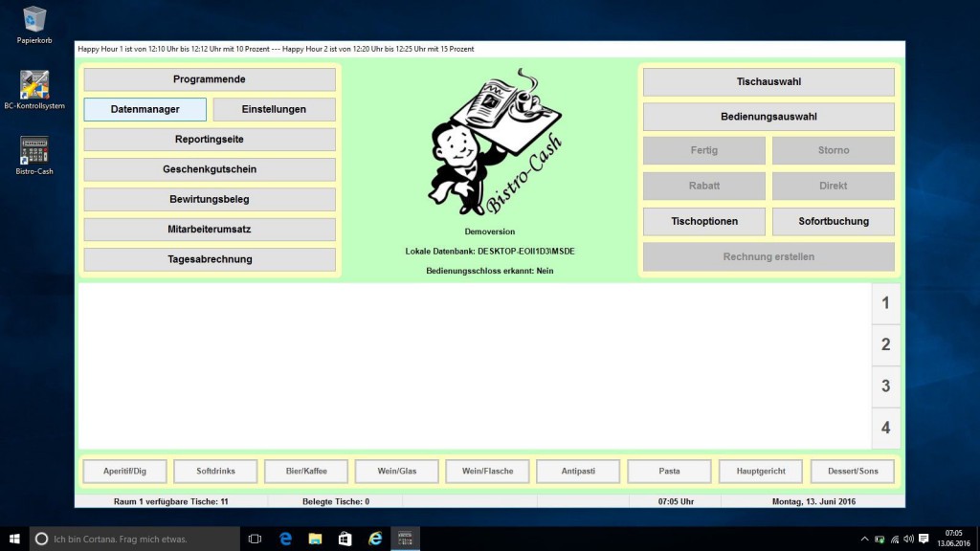This screenshot has width=980, height=551.
Task: Open the Windows Start menu
Action: pos(14,539)
